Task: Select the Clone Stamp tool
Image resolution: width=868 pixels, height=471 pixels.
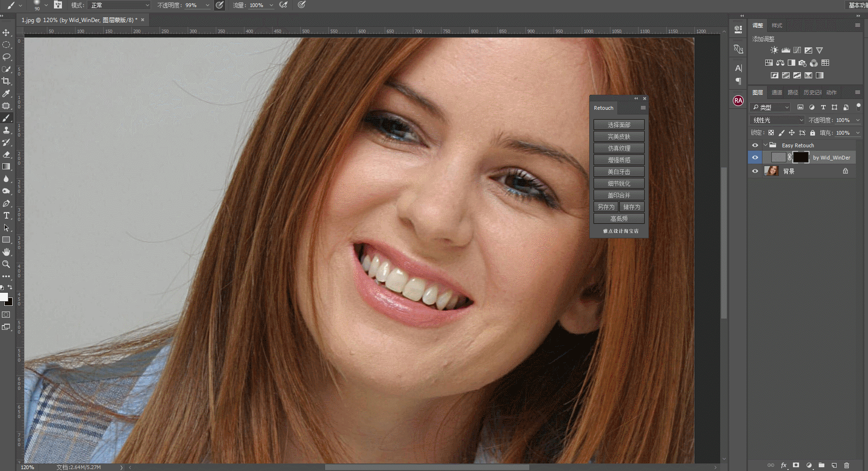Action: coord(7,130)
